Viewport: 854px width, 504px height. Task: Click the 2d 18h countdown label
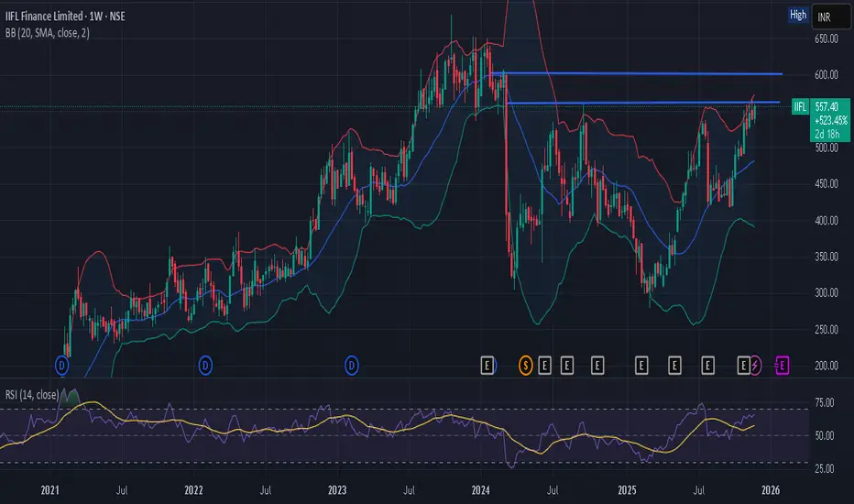[x=827, y=134]
